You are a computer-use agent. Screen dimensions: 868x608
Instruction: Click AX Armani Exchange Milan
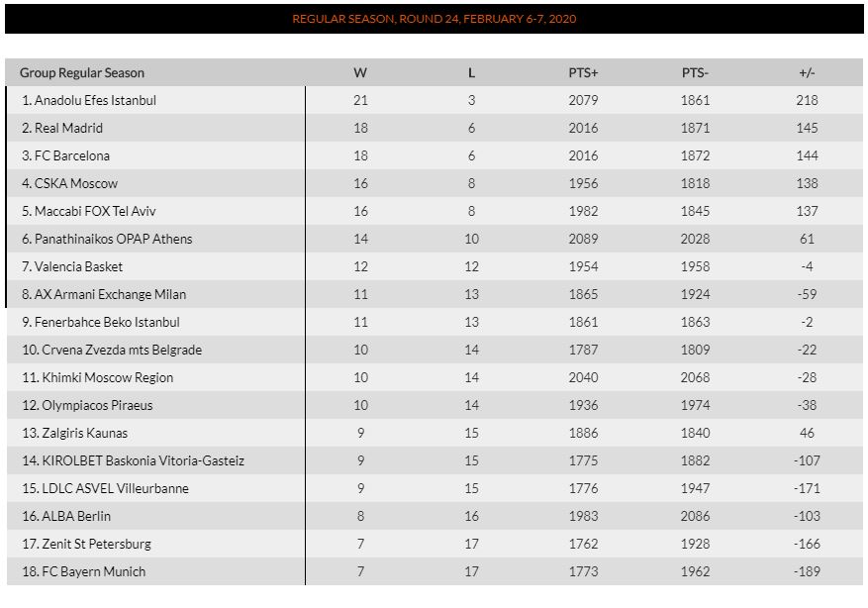[x=110, y=294]
